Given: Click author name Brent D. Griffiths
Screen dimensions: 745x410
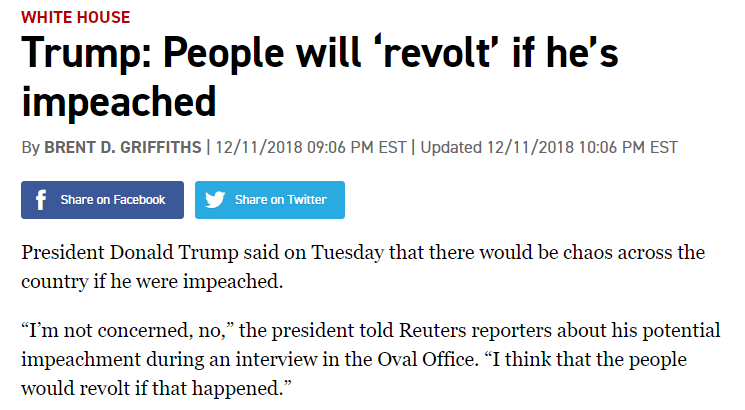Looking at the screenshot, I should point(122,147).
